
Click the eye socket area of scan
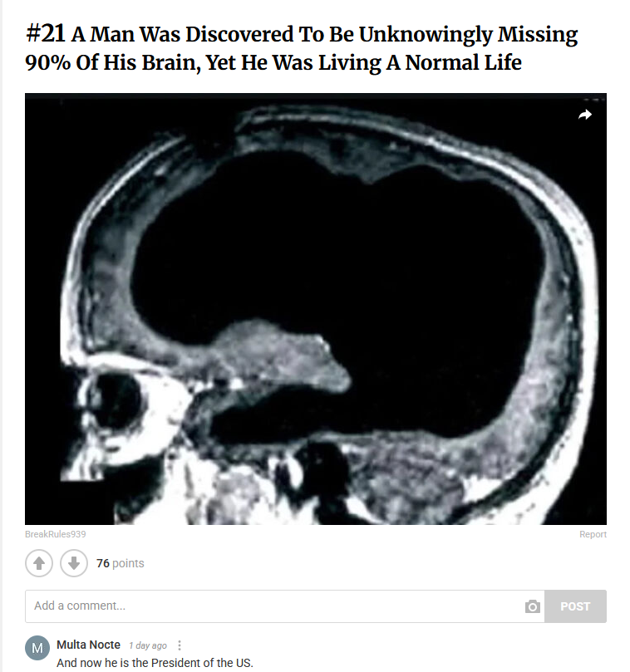pos(116,400)
